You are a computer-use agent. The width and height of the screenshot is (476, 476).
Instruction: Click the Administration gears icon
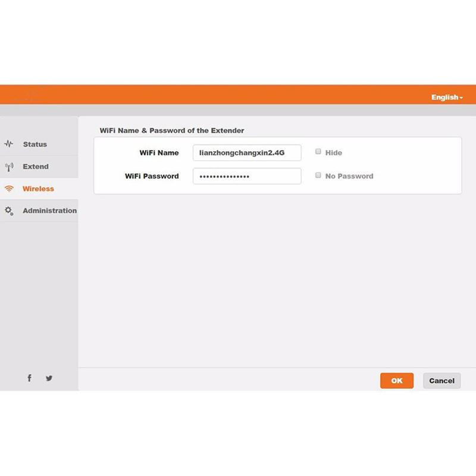[x=8, y=211]
